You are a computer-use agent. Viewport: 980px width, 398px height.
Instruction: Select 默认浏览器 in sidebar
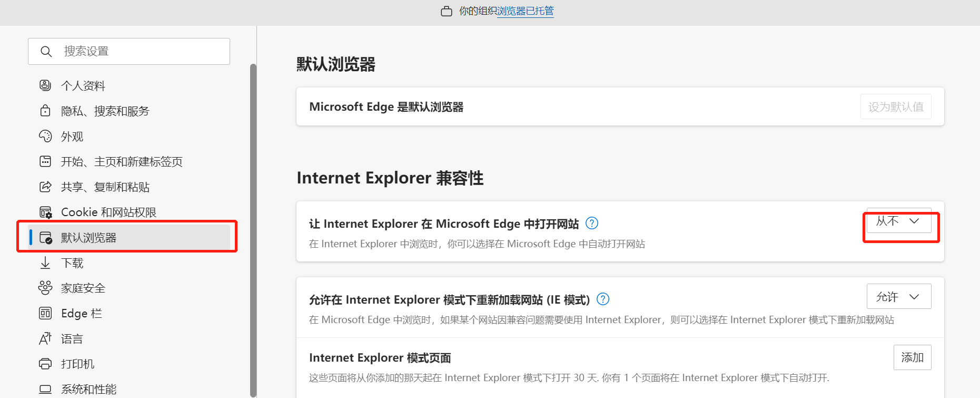pos(130,237)
